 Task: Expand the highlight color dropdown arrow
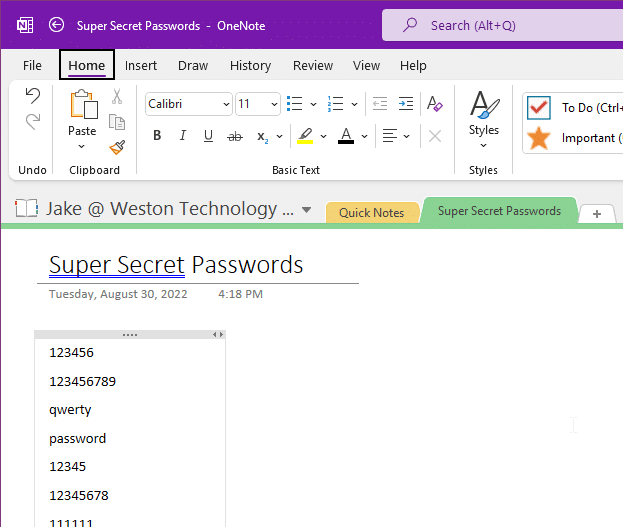coord(324,137)
